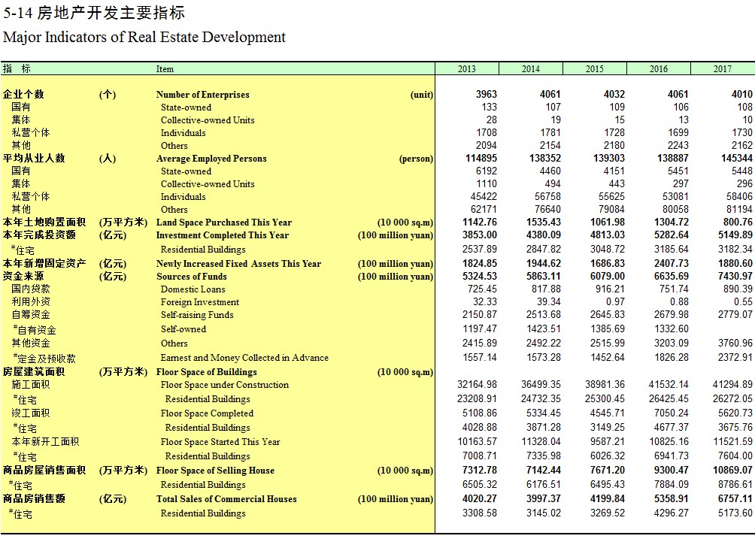Click the Chinese label '利用外资'
Image resolution: width=755 pixels, height=560 pixels.
[31, 301]
